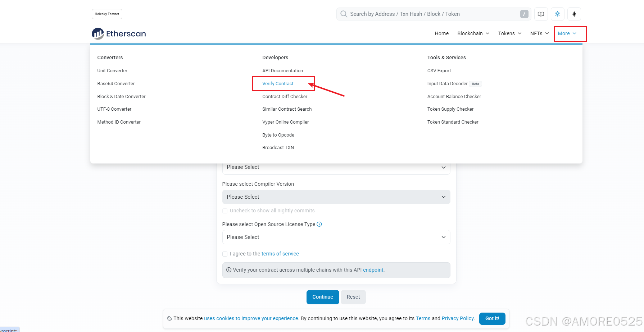
Task: Open Base64 Converter
Action: [x=116, y=84]
